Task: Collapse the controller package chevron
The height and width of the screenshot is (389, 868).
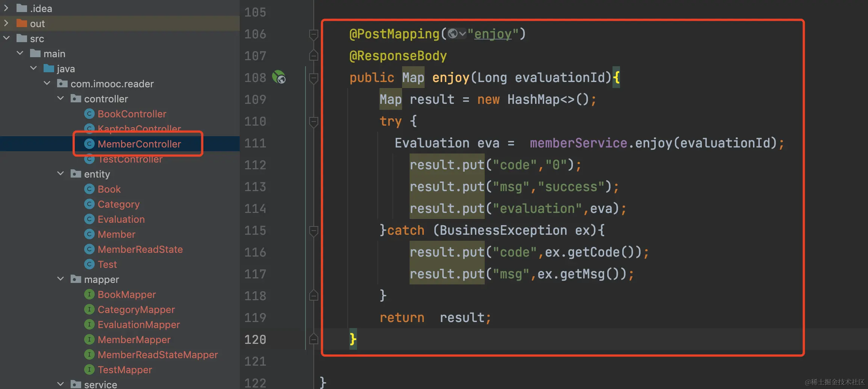Action: coord(60,98)
